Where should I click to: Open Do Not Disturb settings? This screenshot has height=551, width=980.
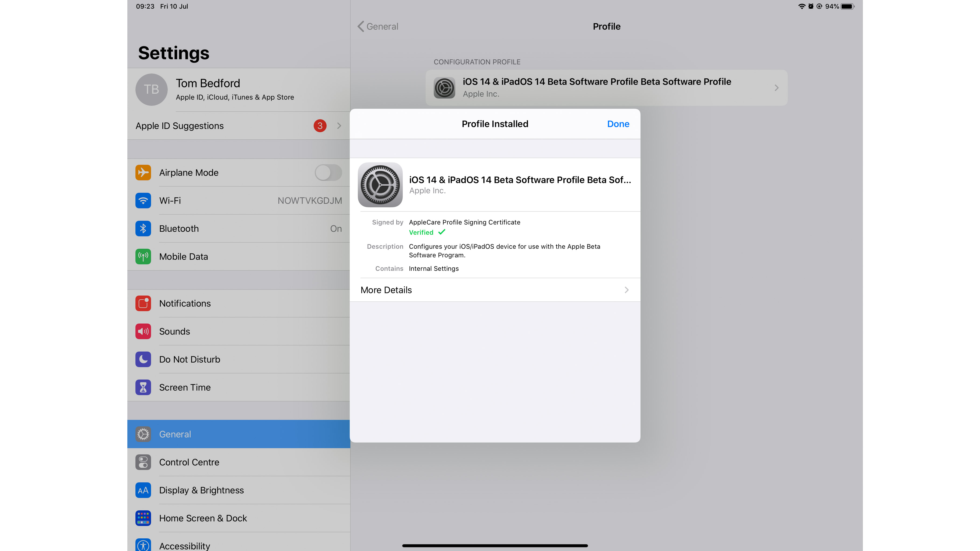pos(239,359)
